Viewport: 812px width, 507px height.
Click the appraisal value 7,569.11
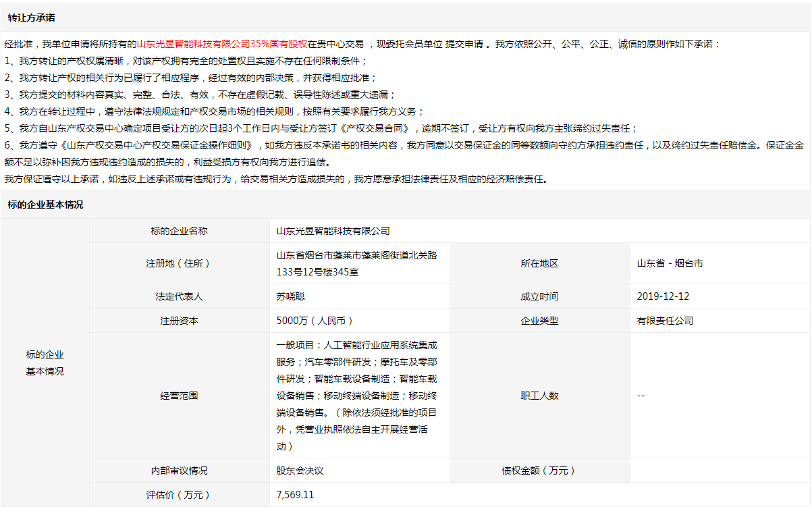296,495
